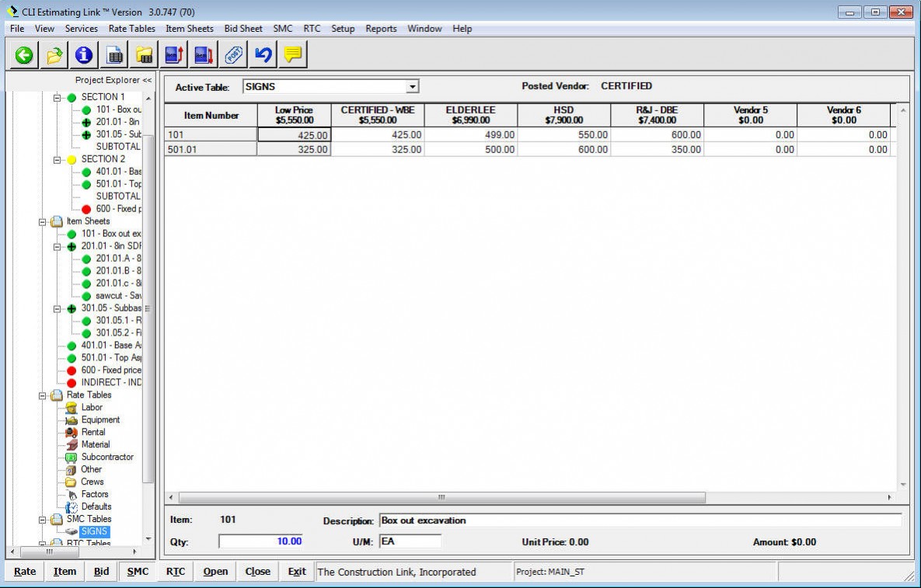Screen dimensions: 921x588
Task: Open the blue information toolbar icon
Action: point(84,55)
